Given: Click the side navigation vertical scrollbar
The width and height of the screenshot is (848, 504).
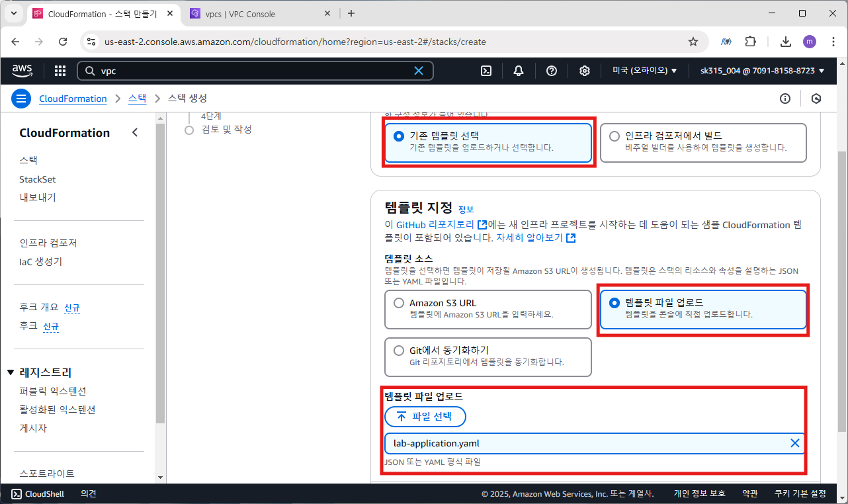Looking at the screenshot, I should coord(160,272).
